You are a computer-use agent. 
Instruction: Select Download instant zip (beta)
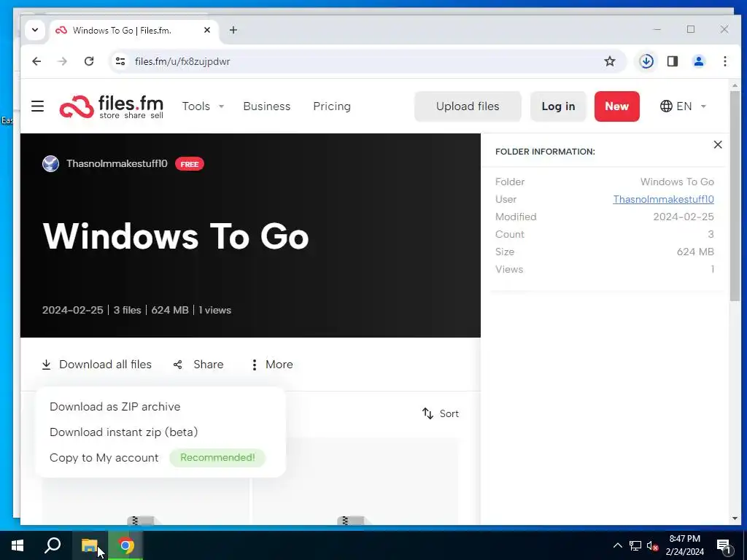124,432
